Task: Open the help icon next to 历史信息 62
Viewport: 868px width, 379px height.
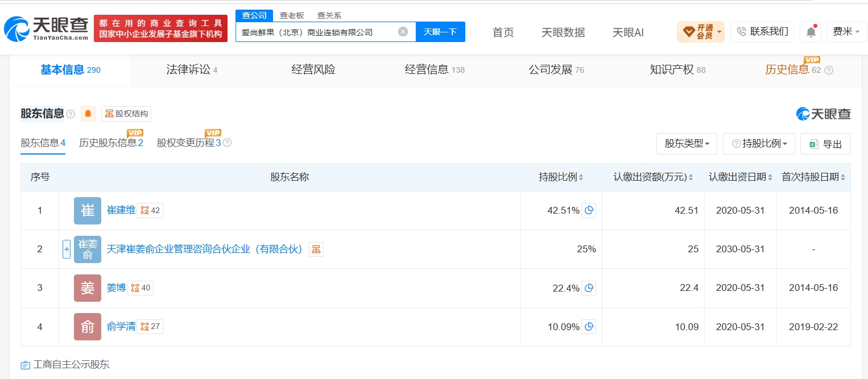Action: (829, 70)
